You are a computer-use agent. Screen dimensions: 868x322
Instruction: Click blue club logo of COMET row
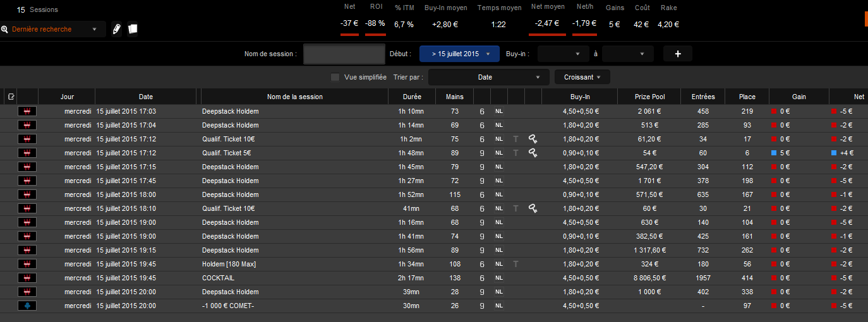coord(27,306)
